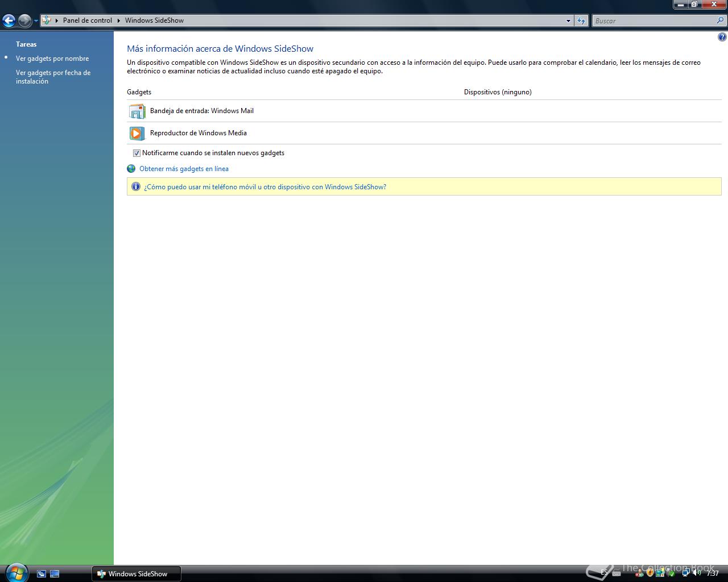Click the magnifier search icon
The image size is (728, 582).
(721, 20)
